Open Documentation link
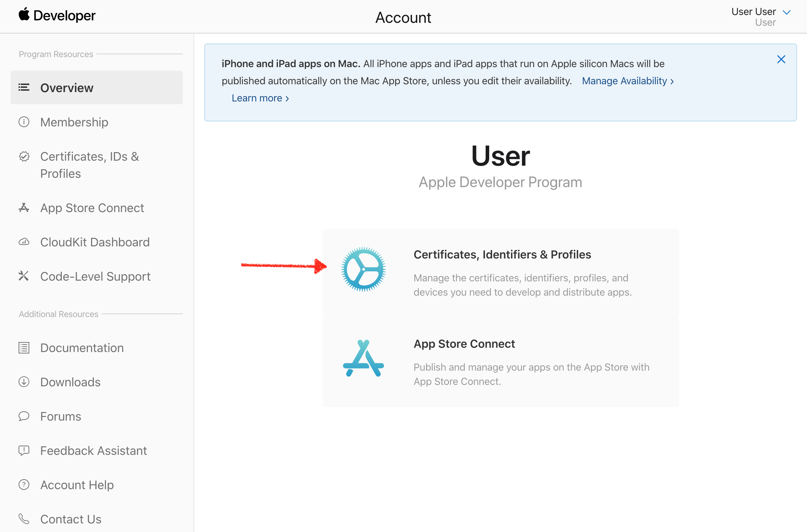Viewport: 807px width, 532px height. click(82, 348)
